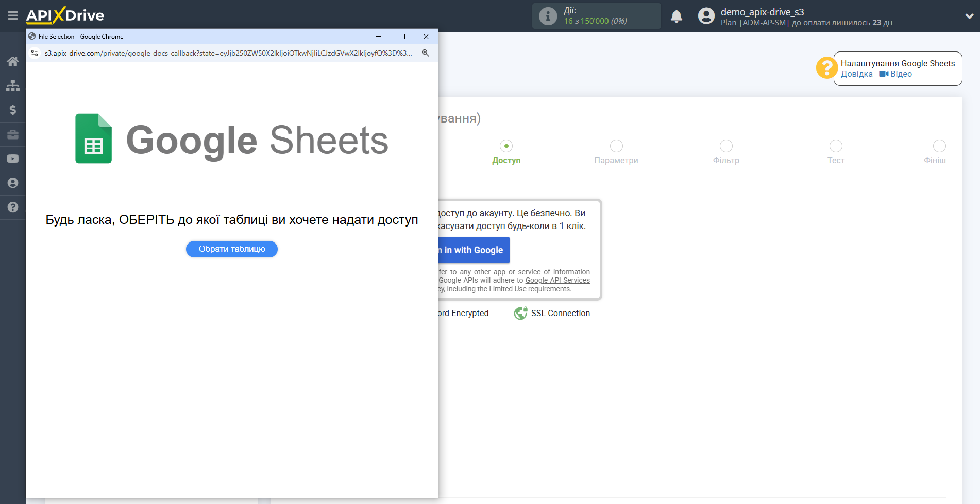Screen dimensions: 980x504
Task: Click the 'Password Encrypted' label
Action: coord(463,313)
